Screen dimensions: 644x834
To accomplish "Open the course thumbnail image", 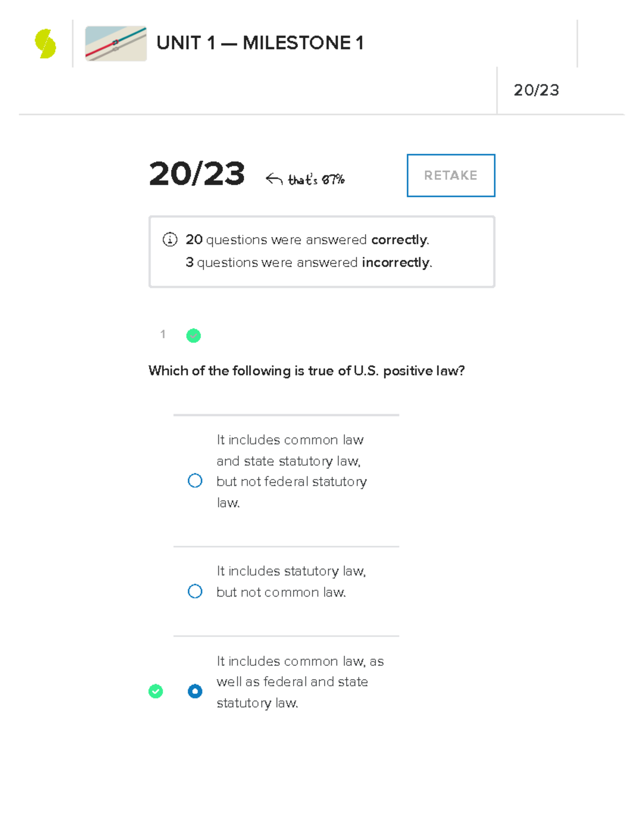I will [x=116, y=43].
